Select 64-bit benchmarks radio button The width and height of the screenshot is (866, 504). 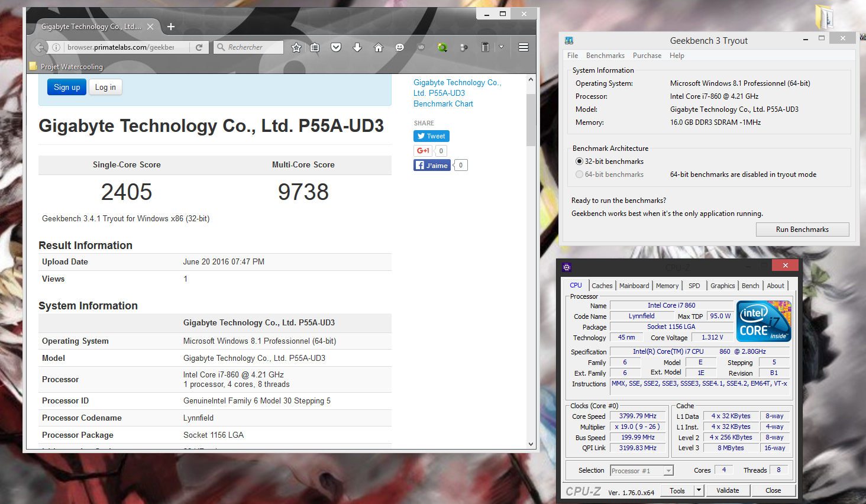[x=579, y=175]
